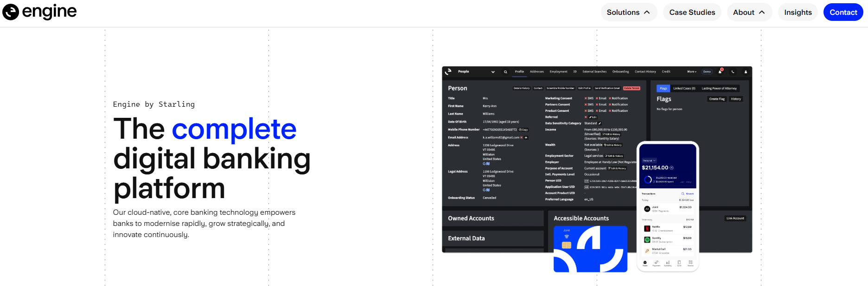Screen dimensions: 868x289
Task: Select the Flags tab
Action: click(x=664, y=88)
